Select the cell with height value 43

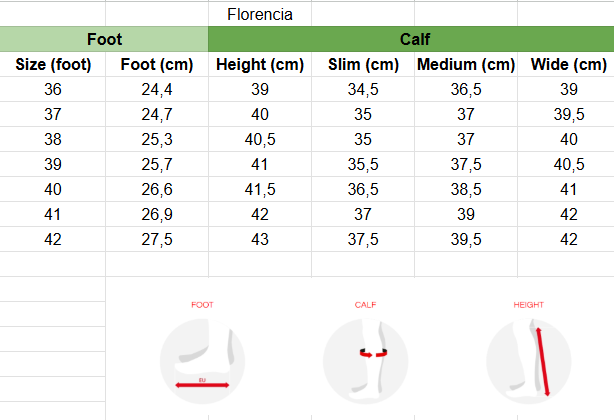tap(260, 240)
